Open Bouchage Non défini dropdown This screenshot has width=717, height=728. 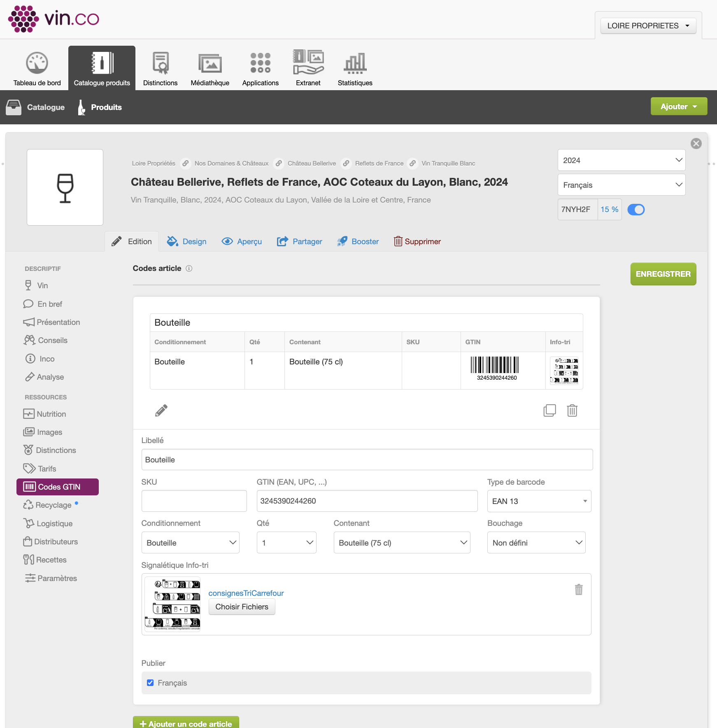pos(536,543)
